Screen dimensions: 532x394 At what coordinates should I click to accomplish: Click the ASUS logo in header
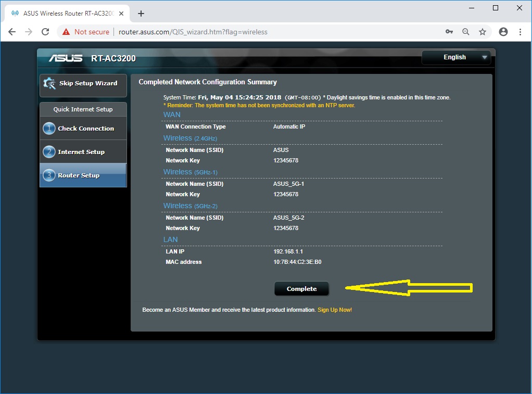(66, 58)
